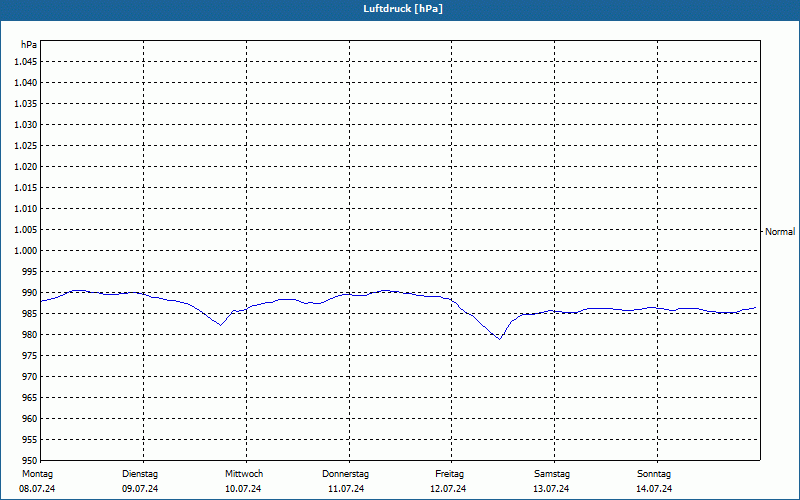The image size is (800, 500).
Task: Select the 10.07.24 date label
Action: [x=243, y=489]
